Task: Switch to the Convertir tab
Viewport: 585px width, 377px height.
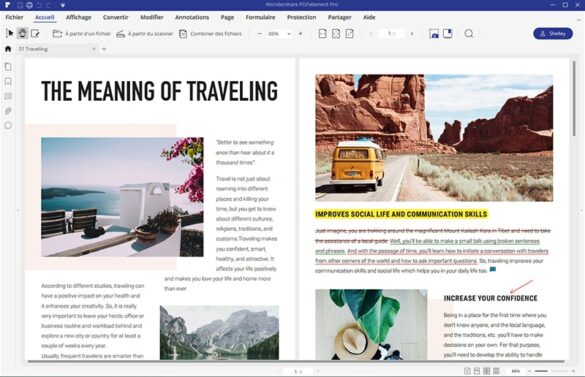Action: pos(116,17)
